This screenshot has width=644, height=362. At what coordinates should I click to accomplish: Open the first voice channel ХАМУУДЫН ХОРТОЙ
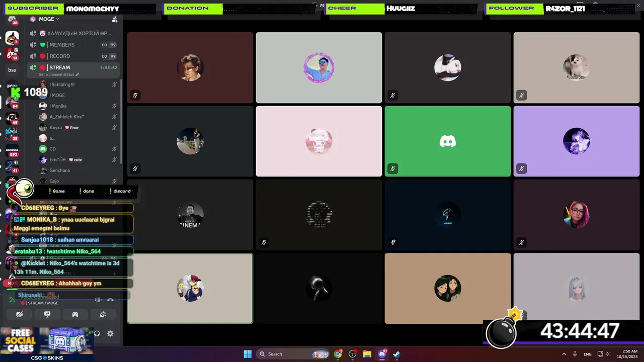(73, 33)
